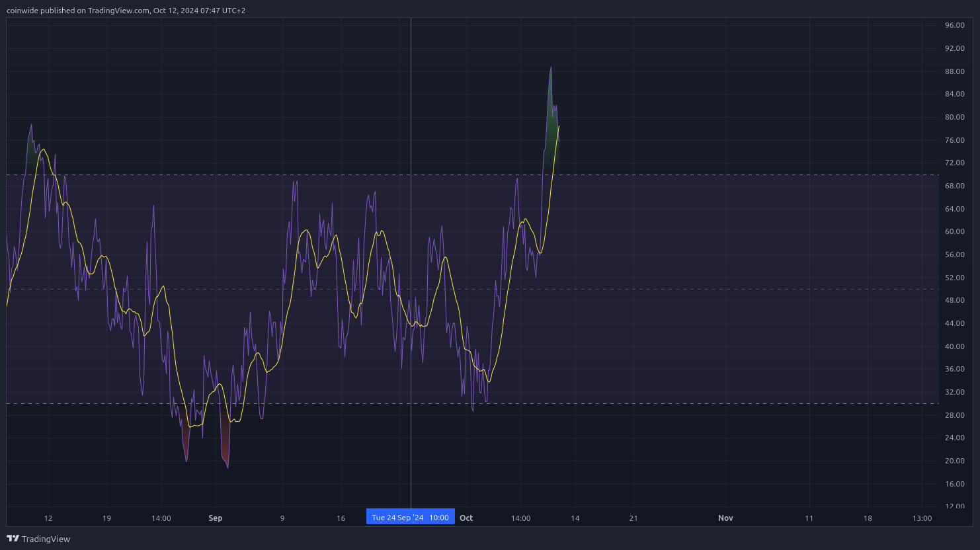Click the 20.00 price axis label
Image resolution: width=980 pixels, height=550 pixels.
(955, 461)
